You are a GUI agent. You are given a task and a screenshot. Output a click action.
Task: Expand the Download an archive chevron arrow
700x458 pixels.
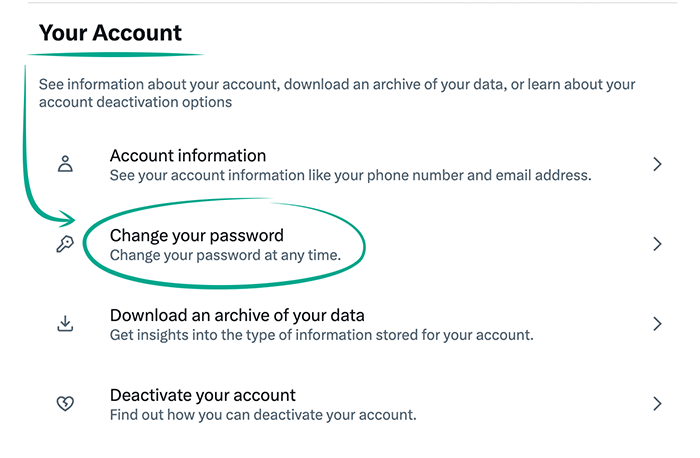pyautogui.click(x=657, y=324)
